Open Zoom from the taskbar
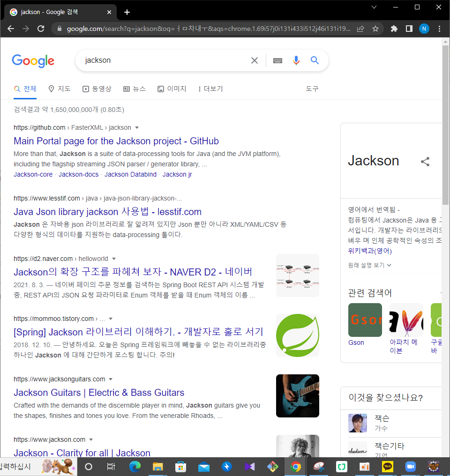 click(411, 467)
